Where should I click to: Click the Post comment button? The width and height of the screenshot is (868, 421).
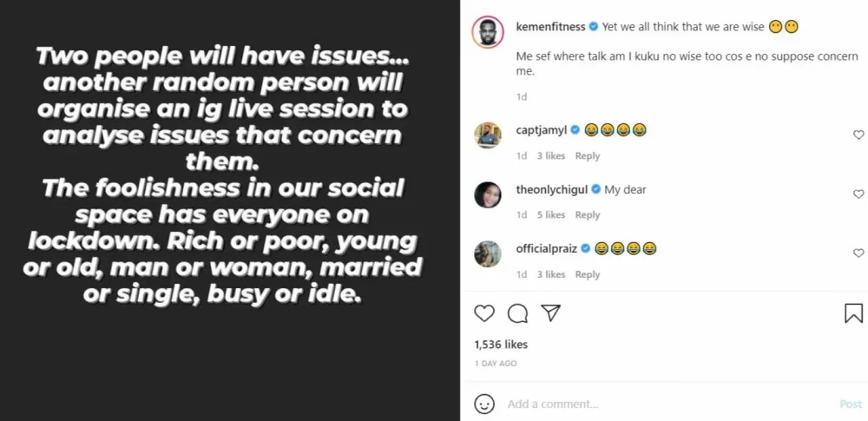851,404
